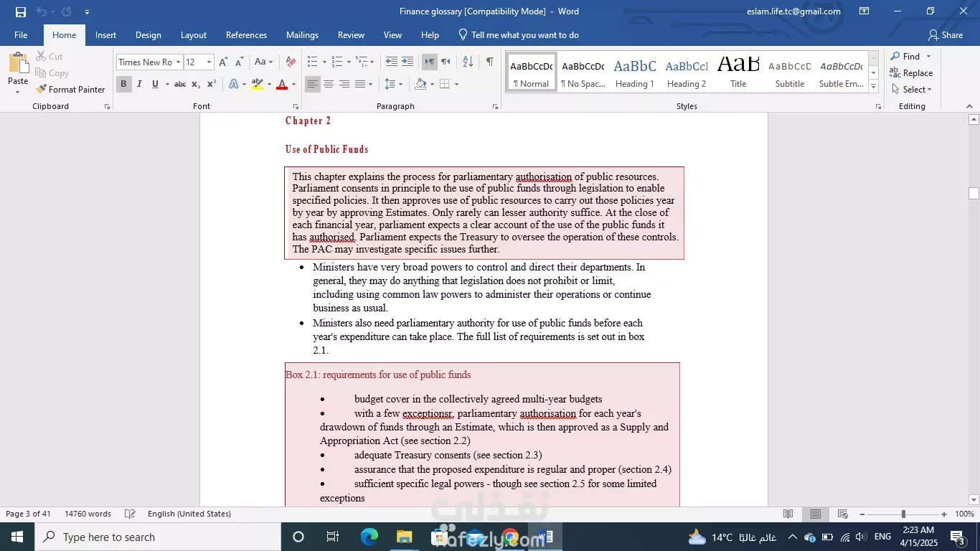The height and width of the screenshot is (551, 980).
Task: Apply numbered list formatting
Action: [x=337, y=62]
